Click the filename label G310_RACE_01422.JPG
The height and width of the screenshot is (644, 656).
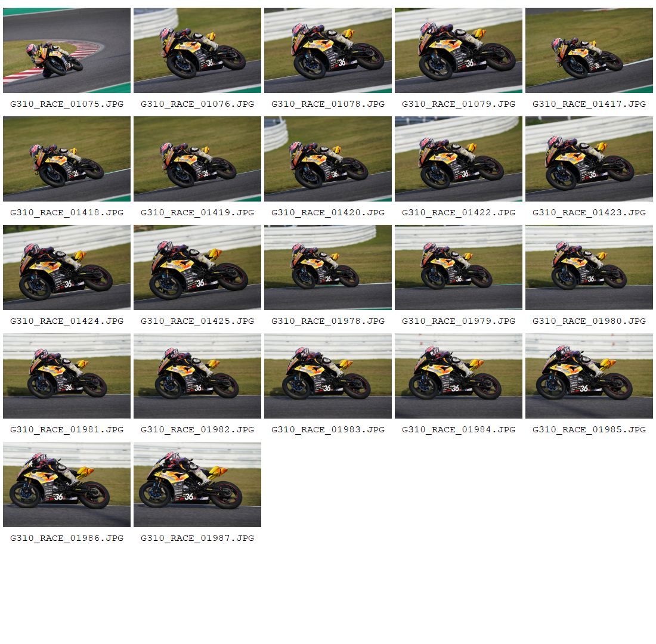click(459, 212)
